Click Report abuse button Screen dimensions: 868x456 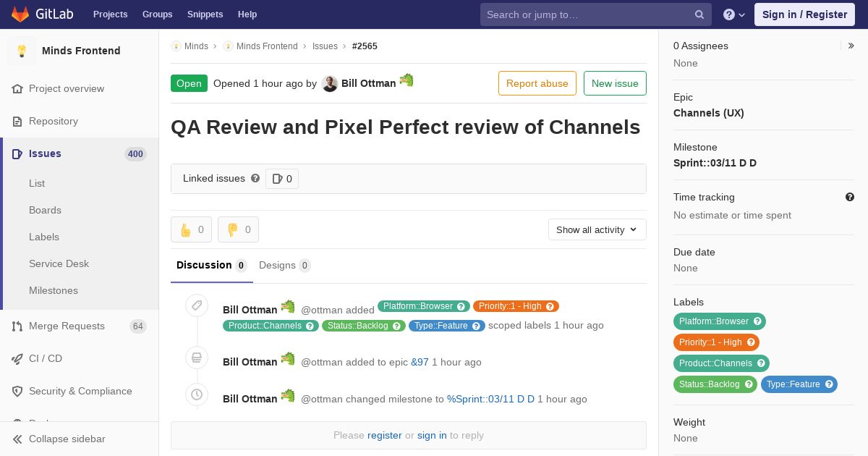pyautogui.click(x=537, y=83)
